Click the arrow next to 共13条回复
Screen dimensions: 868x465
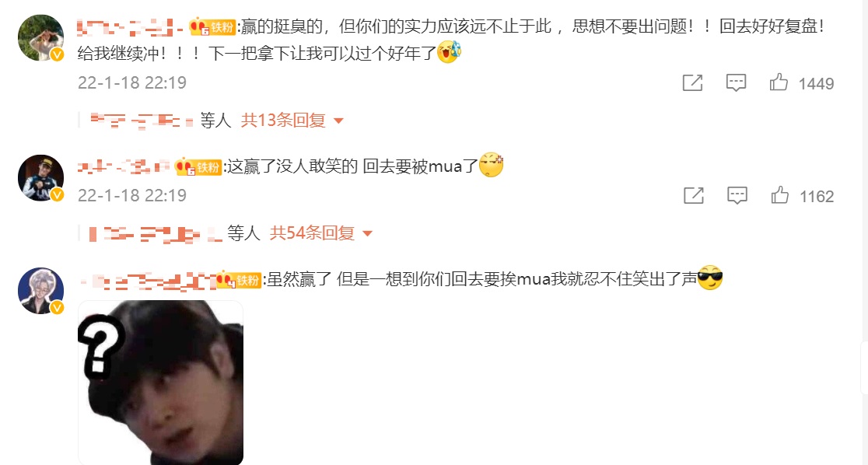339,121
